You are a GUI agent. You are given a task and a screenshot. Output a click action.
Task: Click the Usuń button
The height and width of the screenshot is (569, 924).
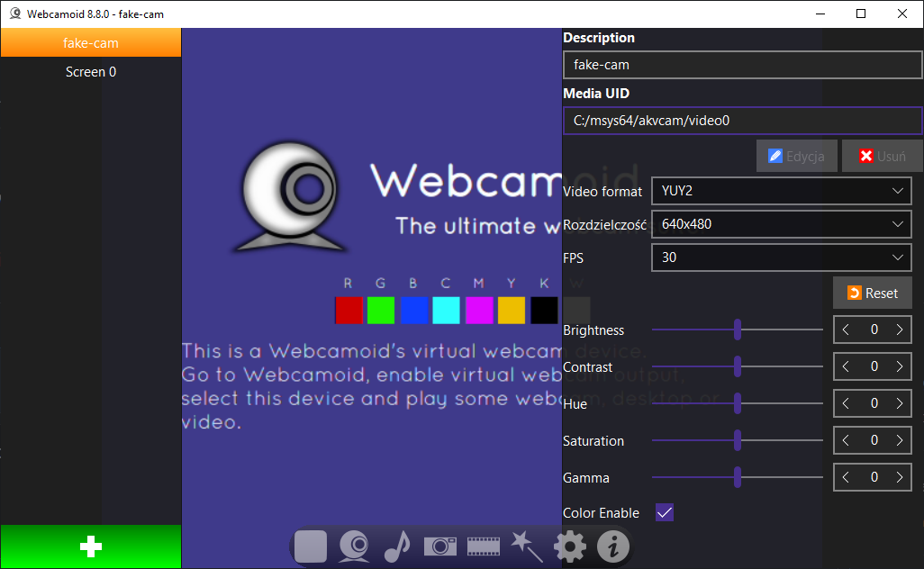(x=882, y=155)
